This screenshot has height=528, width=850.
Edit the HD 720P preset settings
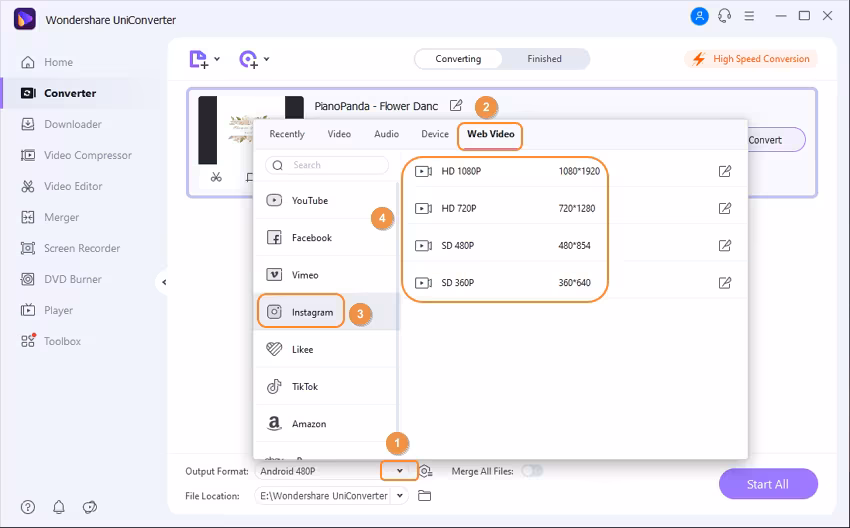coord(725,208)
